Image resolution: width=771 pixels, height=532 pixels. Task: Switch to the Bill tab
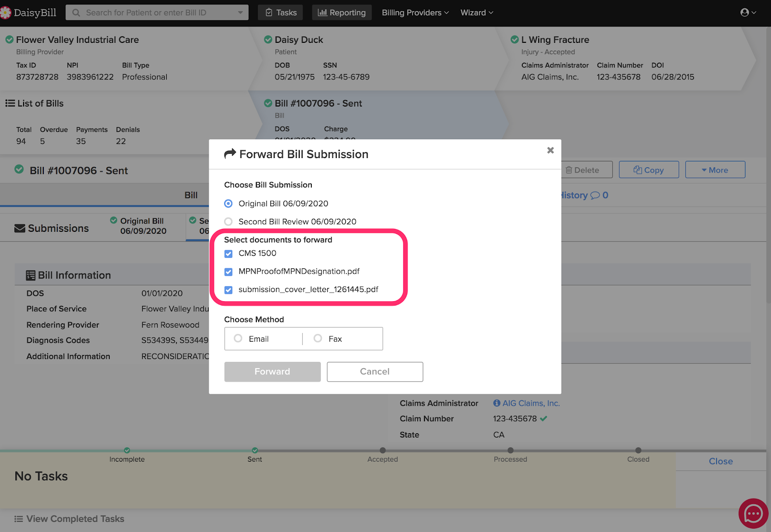191,195
